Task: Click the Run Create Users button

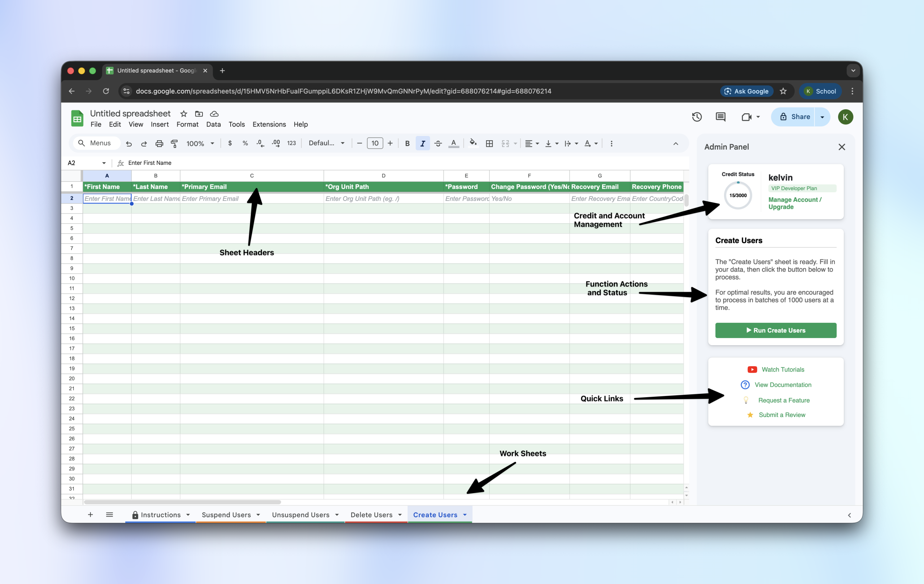Action: [x=776, y=330]
